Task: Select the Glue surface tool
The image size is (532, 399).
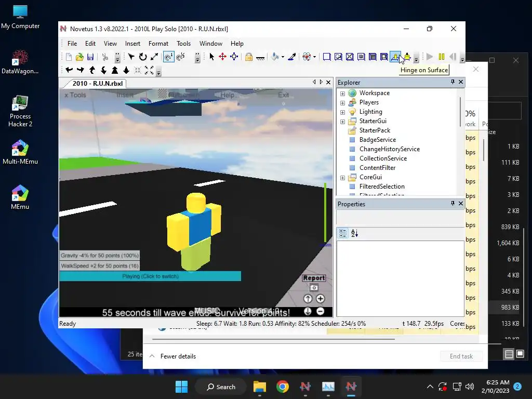Action: point(338,57)
